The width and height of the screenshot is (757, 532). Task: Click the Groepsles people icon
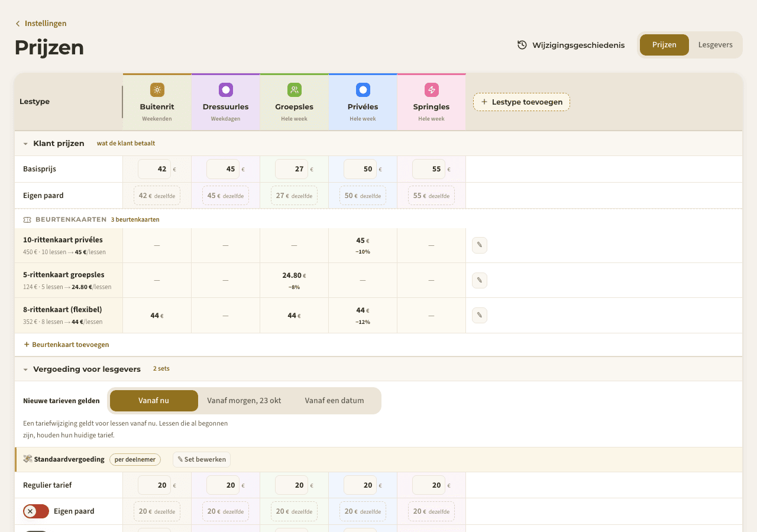tap(294, 90)
